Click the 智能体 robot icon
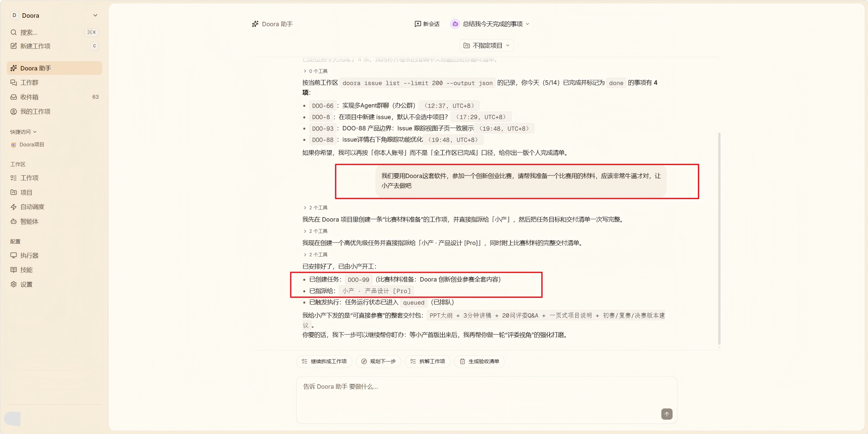Screen dimensions: 868x434 pos(14,221)
